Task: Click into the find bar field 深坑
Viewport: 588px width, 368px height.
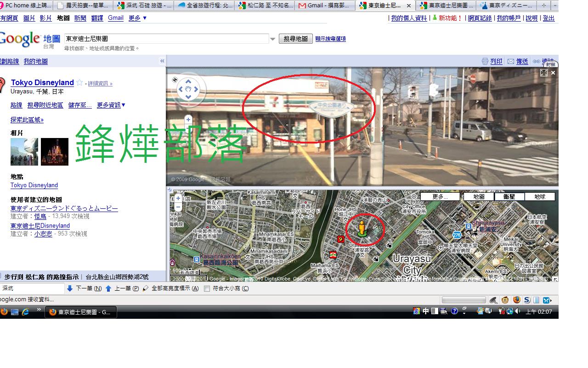Action: point(32,288)
